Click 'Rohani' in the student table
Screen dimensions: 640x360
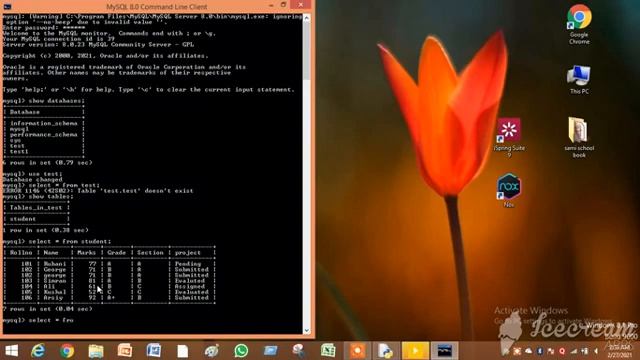pyautogui.click(x=55, y=264)
